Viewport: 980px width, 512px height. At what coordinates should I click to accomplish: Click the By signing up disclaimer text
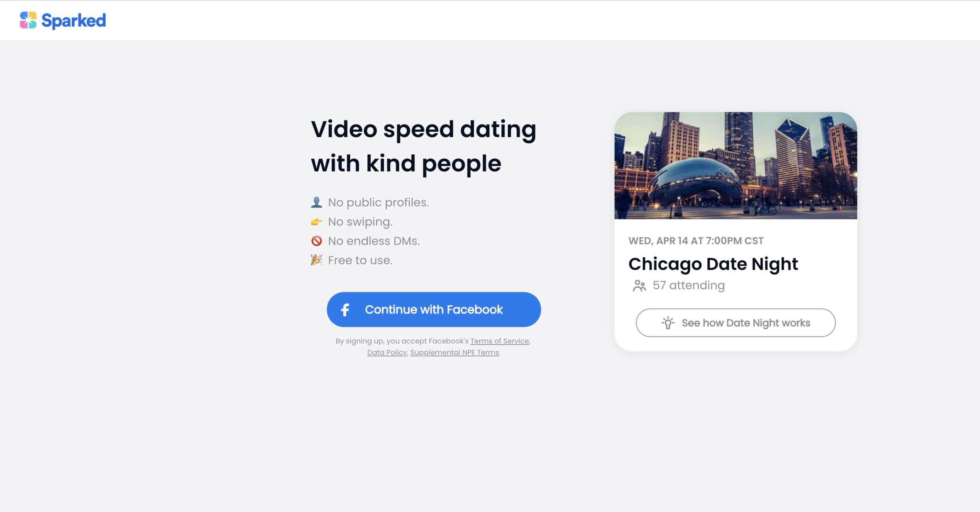coord(433,347)
